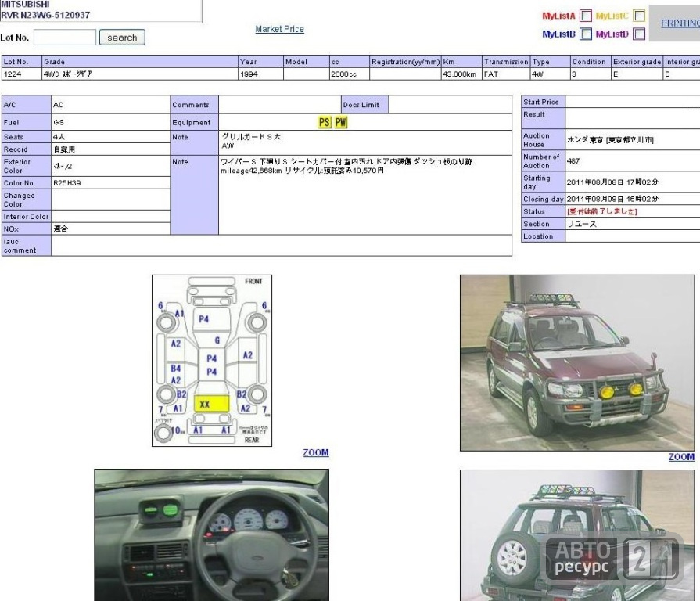
Task: Select lot number 1224 cell
Action: [21, 74]
